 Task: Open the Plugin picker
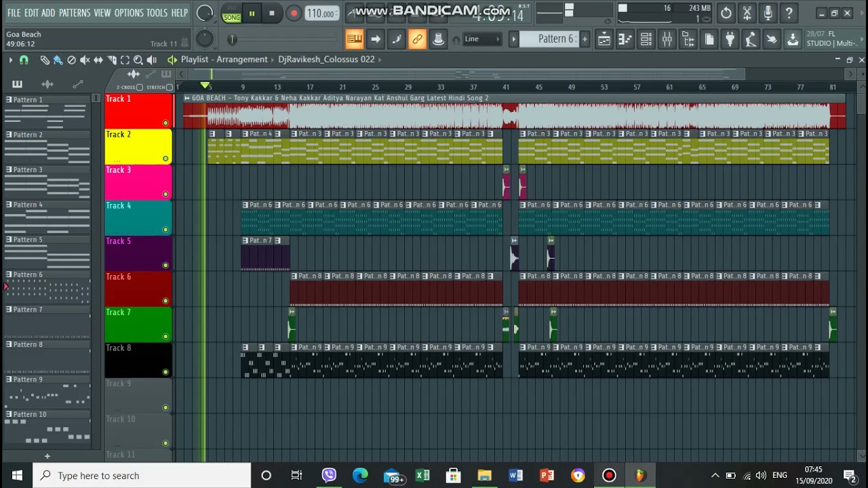click(730, 39)
